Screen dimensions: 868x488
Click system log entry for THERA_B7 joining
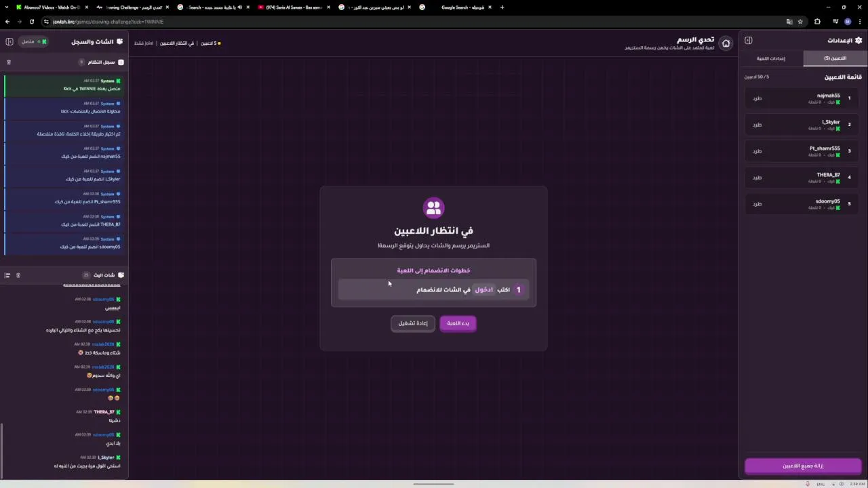coord(63,221)
